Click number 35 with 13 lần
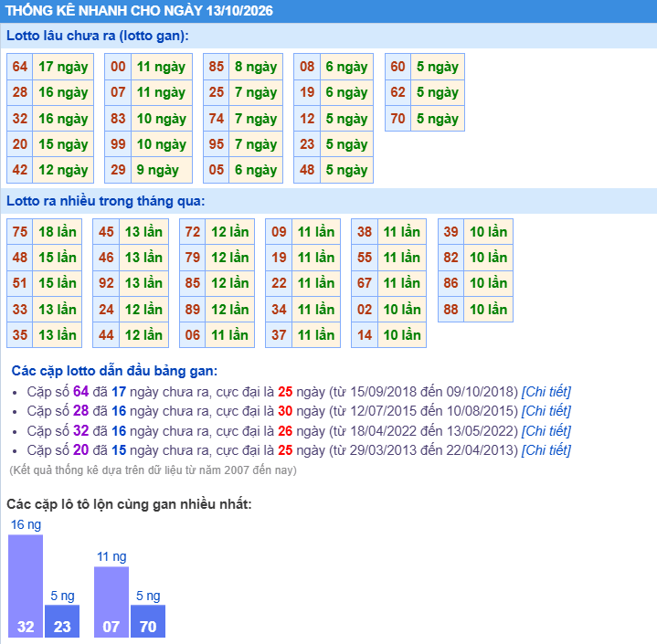Image resolution: width=657 pixels, height=644 pixels. [x=20, y=334]
